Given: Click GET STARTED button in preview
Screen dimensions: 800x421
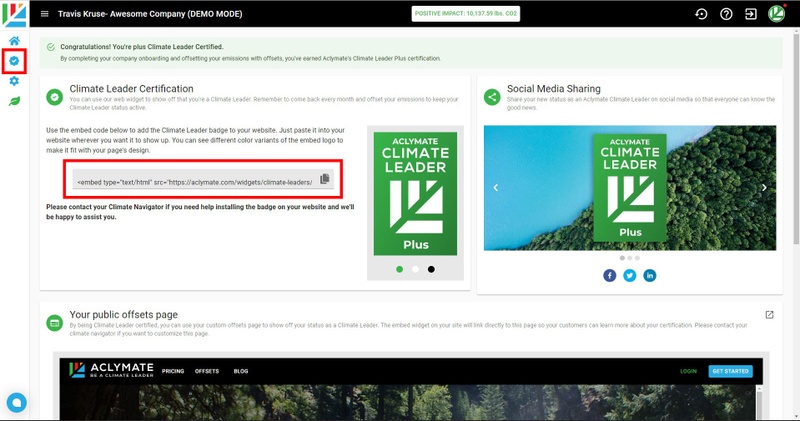Looking at the screenshot, I should [x=731, y=371].
